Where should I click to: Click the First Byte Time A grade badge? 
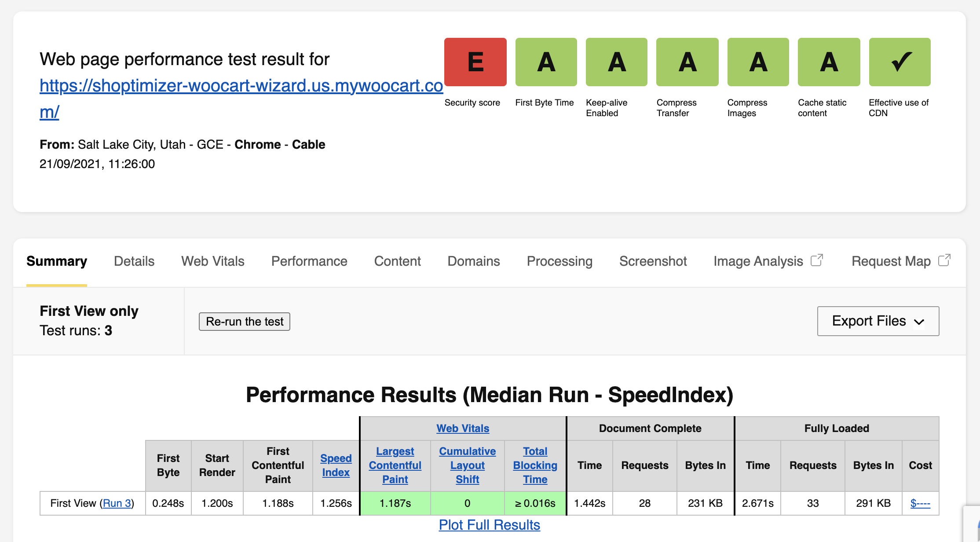coord(546,62)
